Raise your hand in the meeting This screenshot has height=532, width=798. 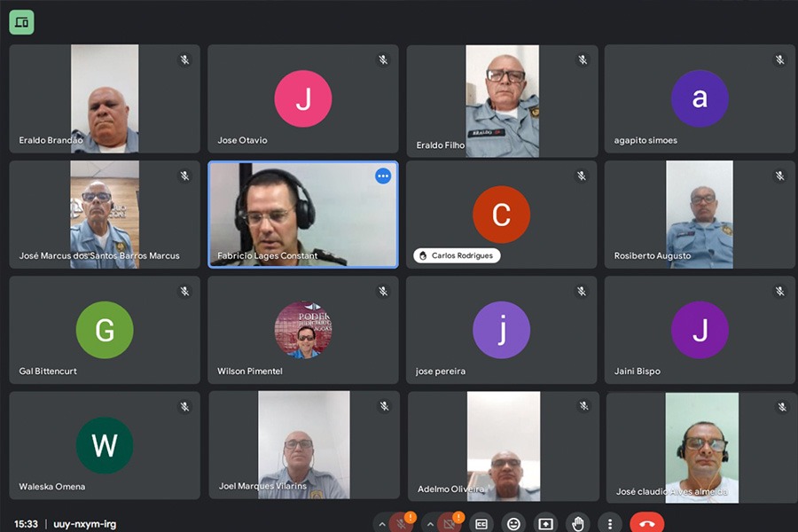coord(578,523)
